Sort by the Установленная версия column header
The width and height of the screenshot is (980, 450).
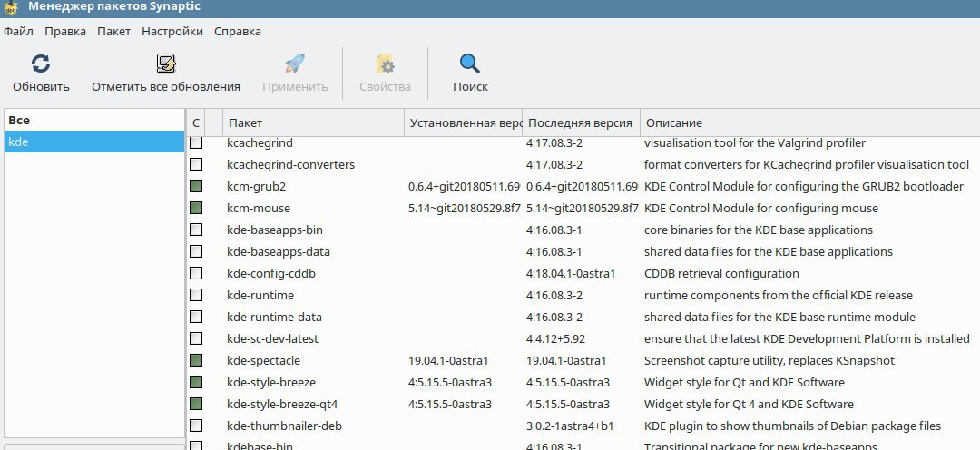click(x=463, y=123)
